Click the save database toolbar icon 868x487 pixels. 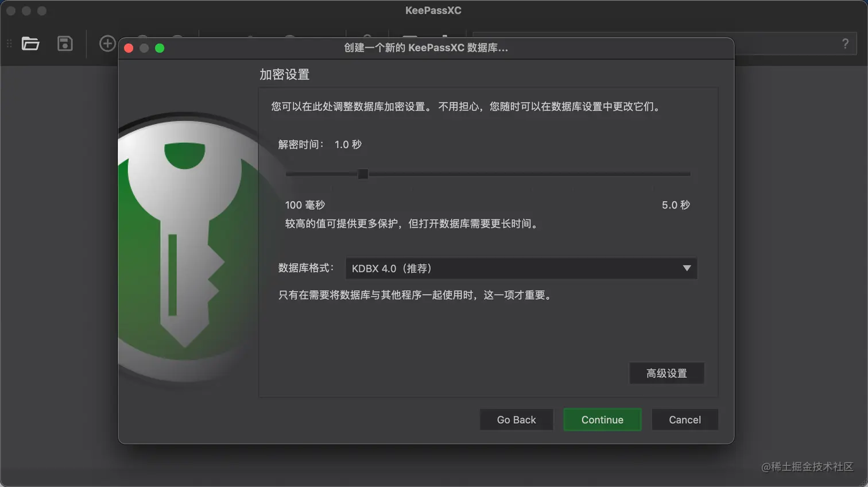click(65, 44)
